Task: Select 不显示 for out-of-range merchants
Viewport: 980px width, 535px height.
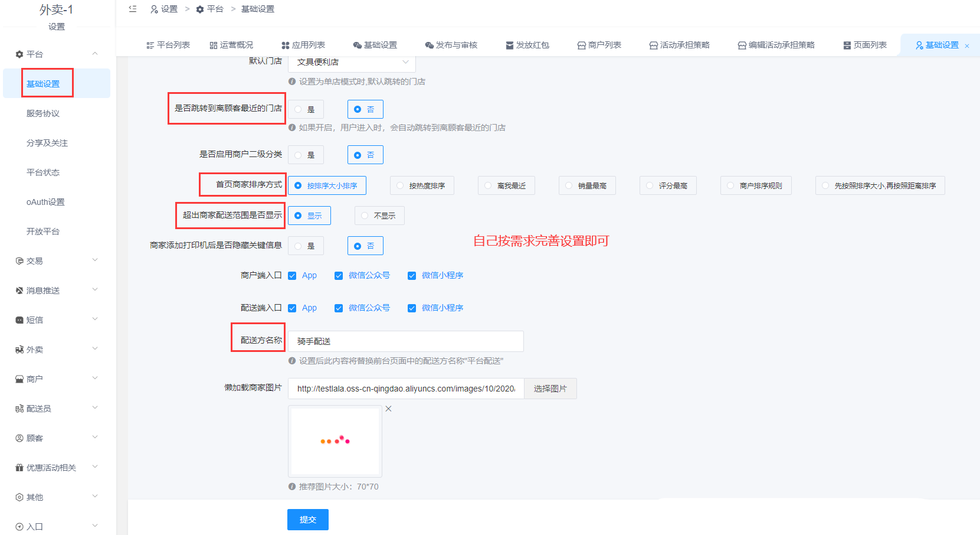Action: coord(379,216)
